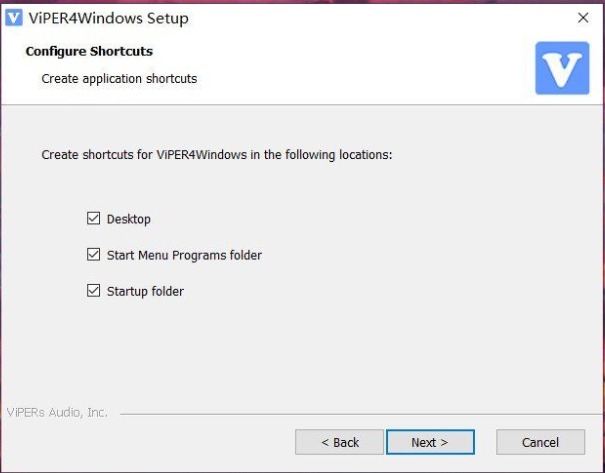
Task: Toggle the Start Menu Programs folder checkbox
Action: 94,255
